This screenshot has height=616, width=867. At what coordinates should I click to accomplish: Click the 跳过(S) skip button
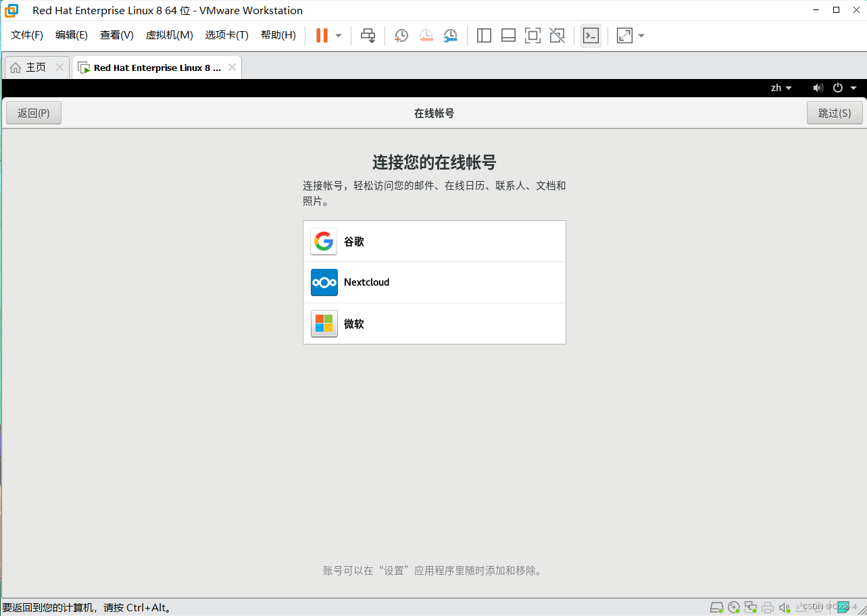point(835,113)
